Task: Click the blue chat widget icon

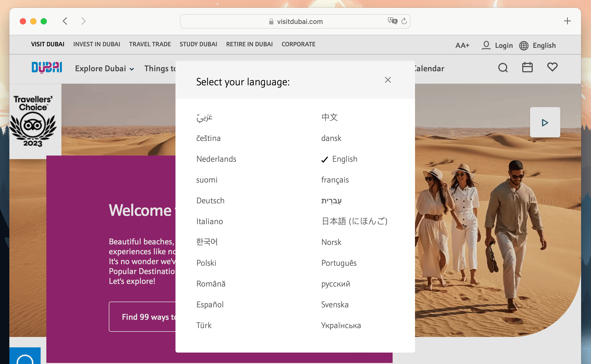Action: (25, 356)
